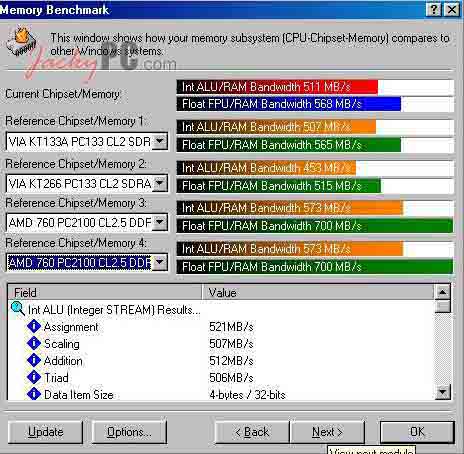Select the Triad row

[221, 377]
